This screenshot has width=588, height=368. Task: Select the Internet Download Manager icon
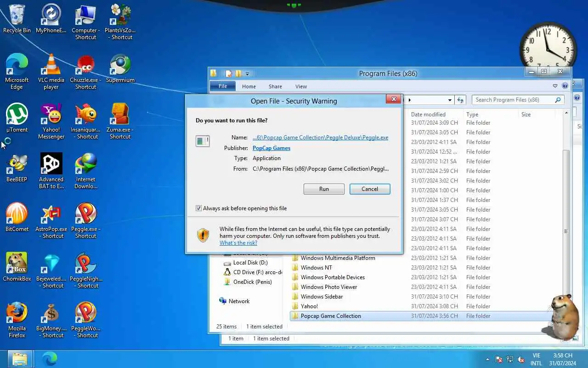click(85, 171)
